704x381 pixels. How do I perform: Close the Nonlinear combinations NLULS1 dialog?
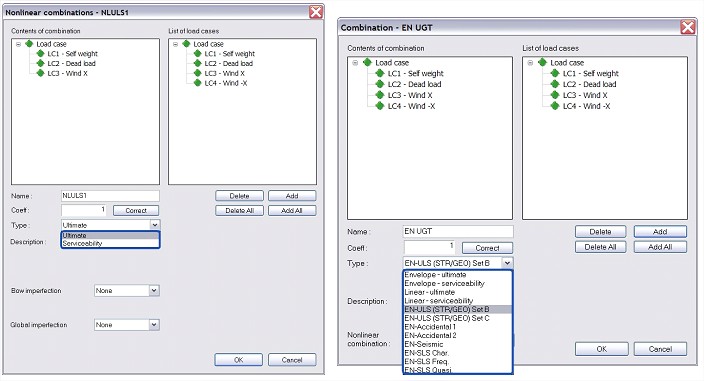click(x=316, y=12)
